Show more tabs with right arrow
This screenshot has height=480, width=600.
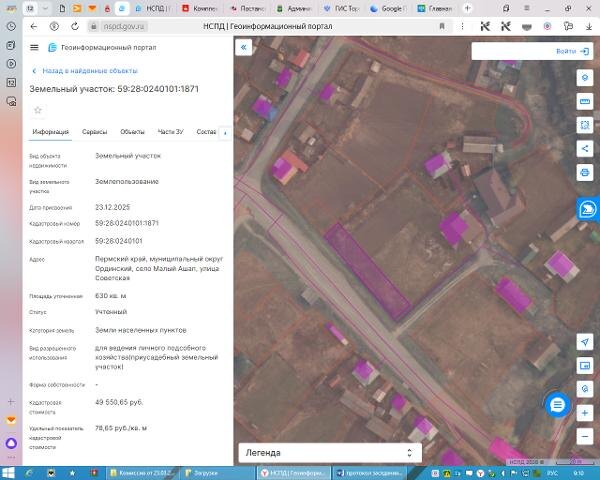pos(225,133)
